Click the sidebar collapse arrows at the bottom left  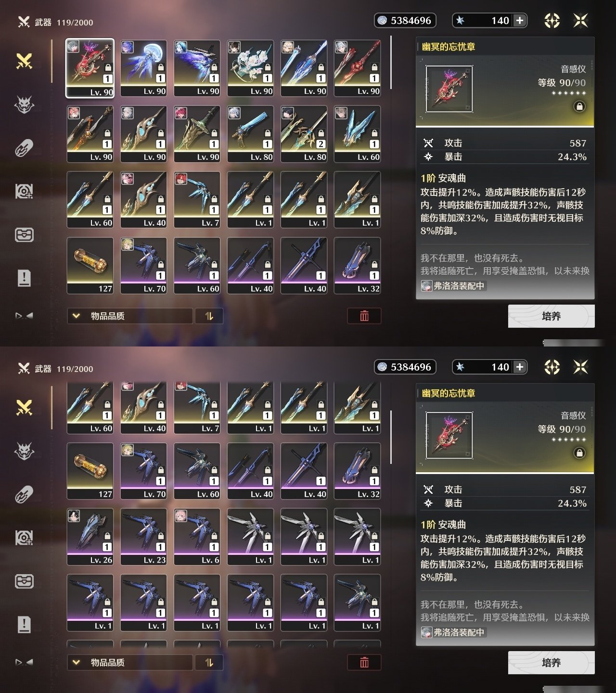[24, 662]
